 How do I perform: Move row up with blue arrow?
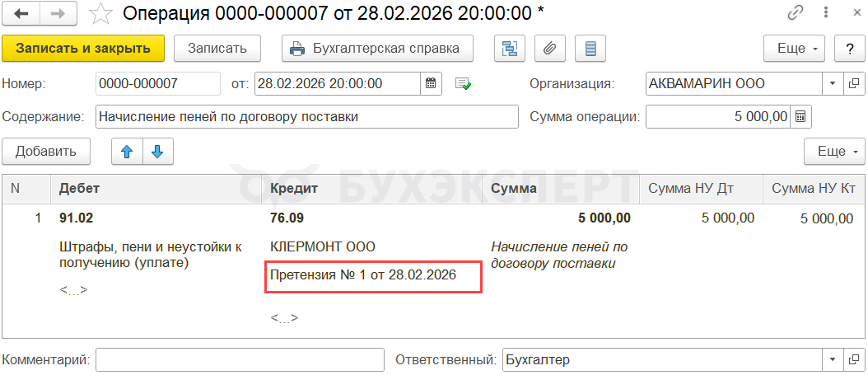point(127,152)
